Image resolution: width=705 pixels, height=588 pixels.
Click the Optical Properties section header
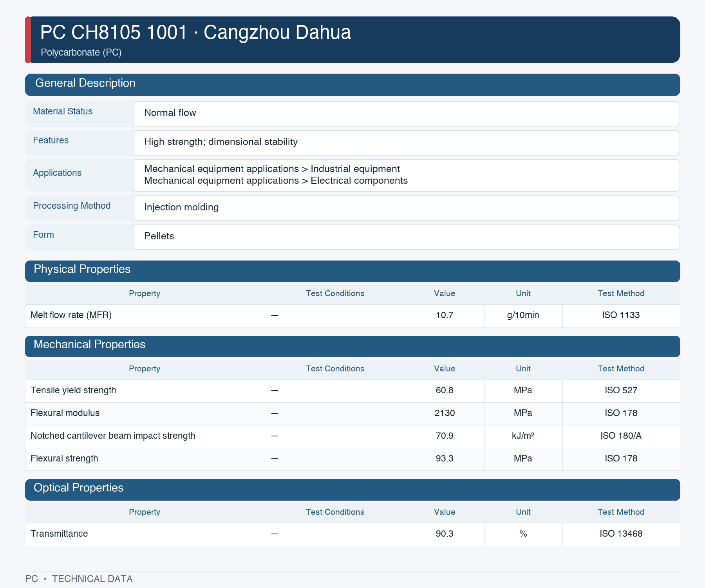point(352,490)
